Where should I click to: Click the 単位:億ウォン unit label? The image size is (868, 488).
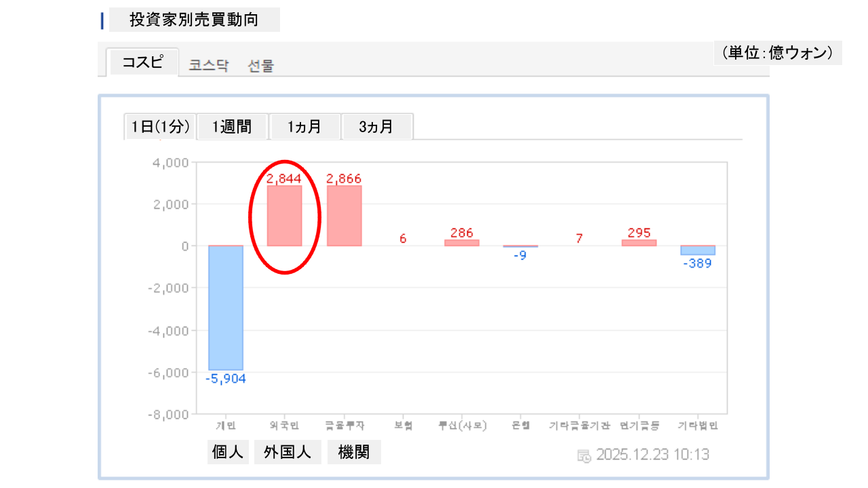tap(777, 53)
